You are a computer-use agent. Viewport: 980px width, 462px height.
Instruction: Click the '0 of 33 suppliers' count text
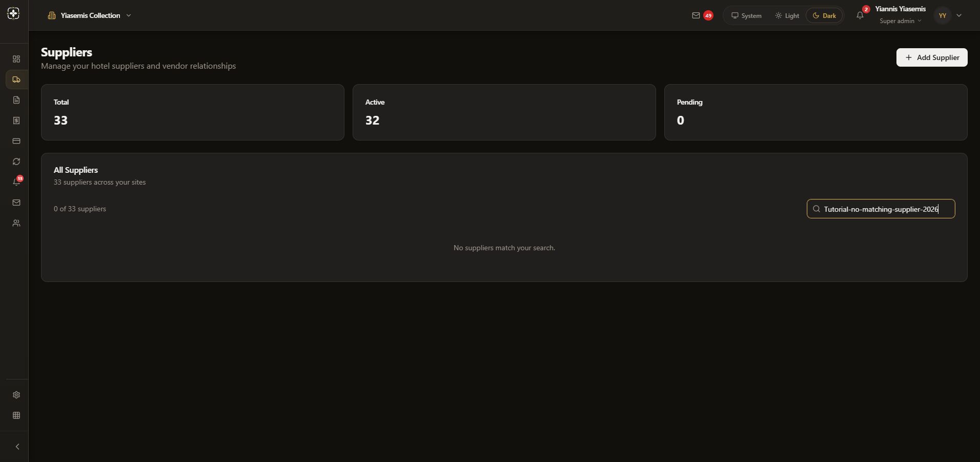[80, 209]
